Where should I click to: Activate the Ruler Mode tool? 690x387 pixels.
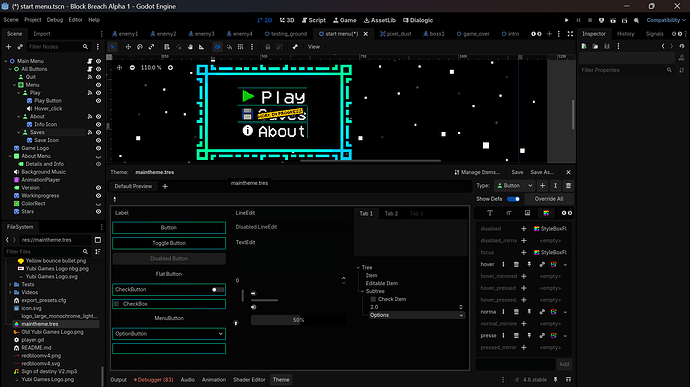click(202, 47)
